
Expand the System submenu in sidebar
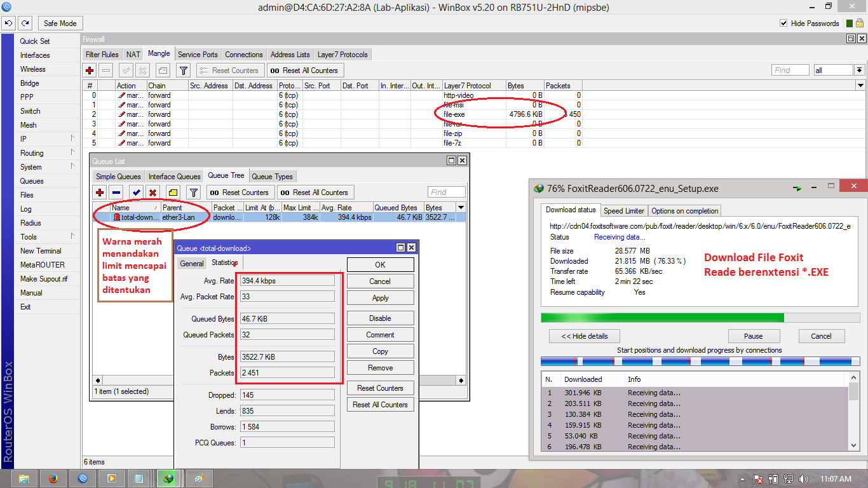(x=72, y=166)
